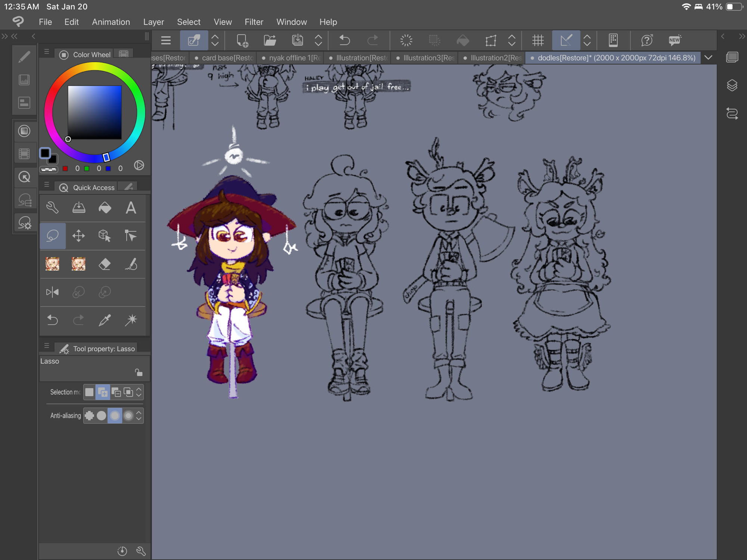Select Add to selection mode
The width and height of the screenshot is (747, 560).
coord(102,392)
